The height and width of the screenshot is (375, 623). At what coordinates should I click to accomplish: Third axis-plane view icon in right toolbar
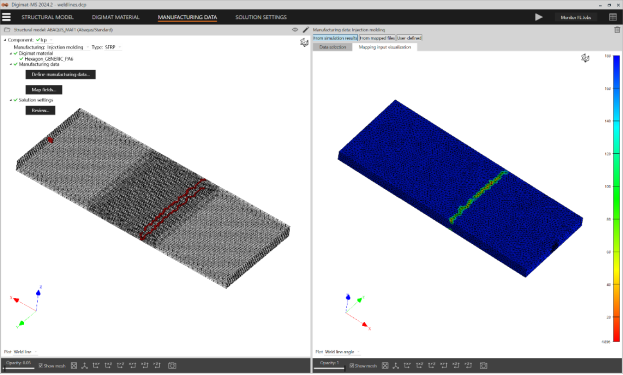tap(432, 365)
